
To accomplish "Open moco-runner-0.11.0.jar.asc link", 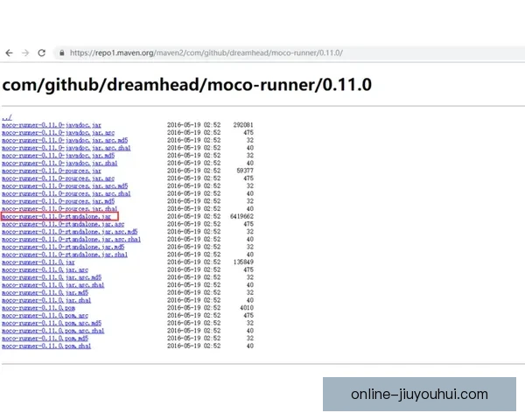I will tap(45, 270).
